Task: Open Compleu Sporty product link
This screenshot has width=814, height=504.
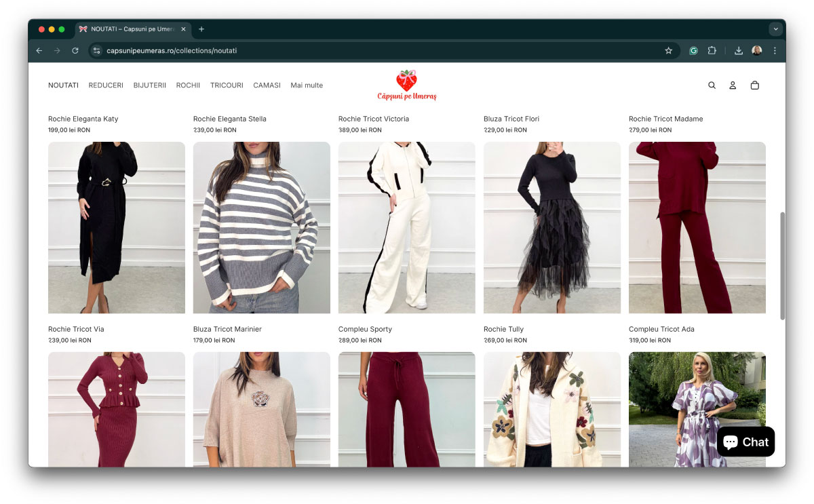Action: click(x=365, y=329)
